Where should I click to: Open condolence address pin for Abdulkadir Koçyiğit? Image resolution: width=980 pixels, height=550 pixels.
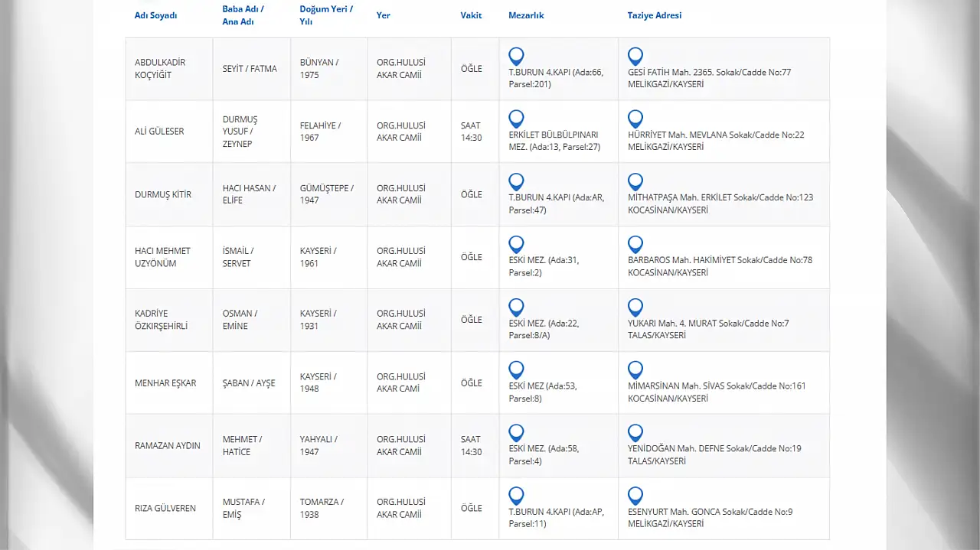point(635,57)
